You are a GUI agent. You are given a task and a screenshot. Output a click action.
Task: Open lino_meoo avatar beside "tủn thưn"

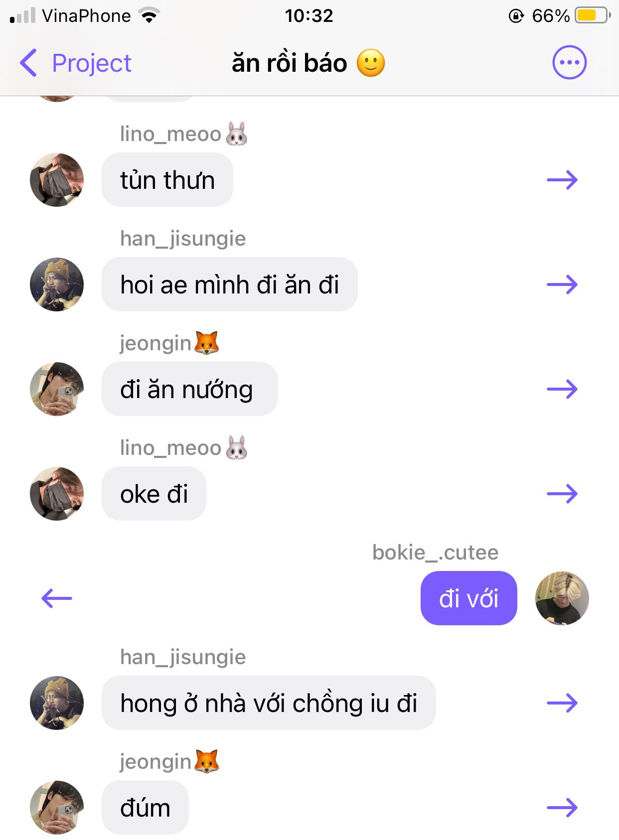click(57, 180)
